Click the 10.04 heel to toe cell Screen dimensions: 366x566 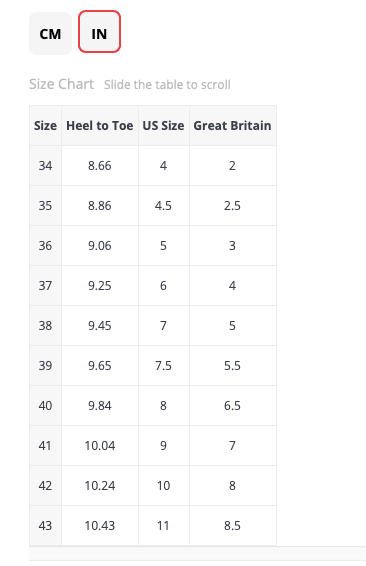point(100,446)
